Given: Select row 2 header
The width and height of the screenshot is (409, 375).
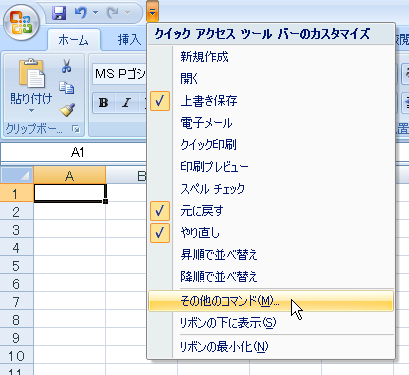Looking at the screenshot, I should 16,211.
